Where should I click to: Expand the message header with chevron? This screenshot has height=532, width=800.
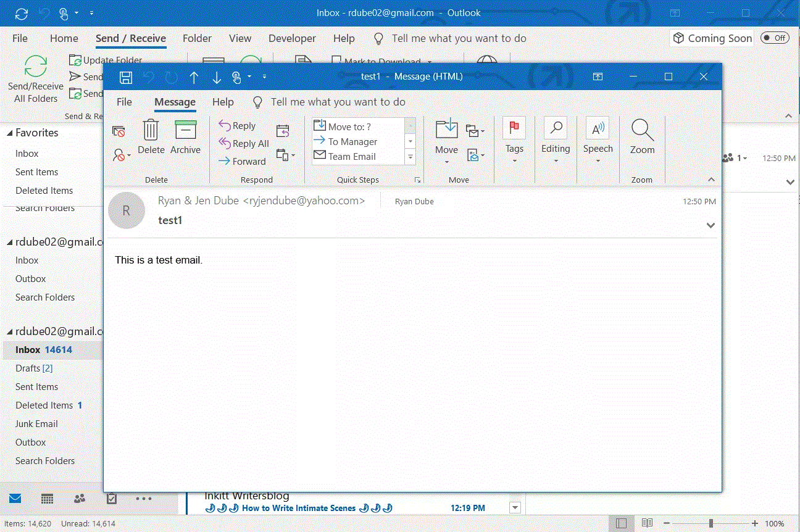pyautogui.click(x=710, y=225)
